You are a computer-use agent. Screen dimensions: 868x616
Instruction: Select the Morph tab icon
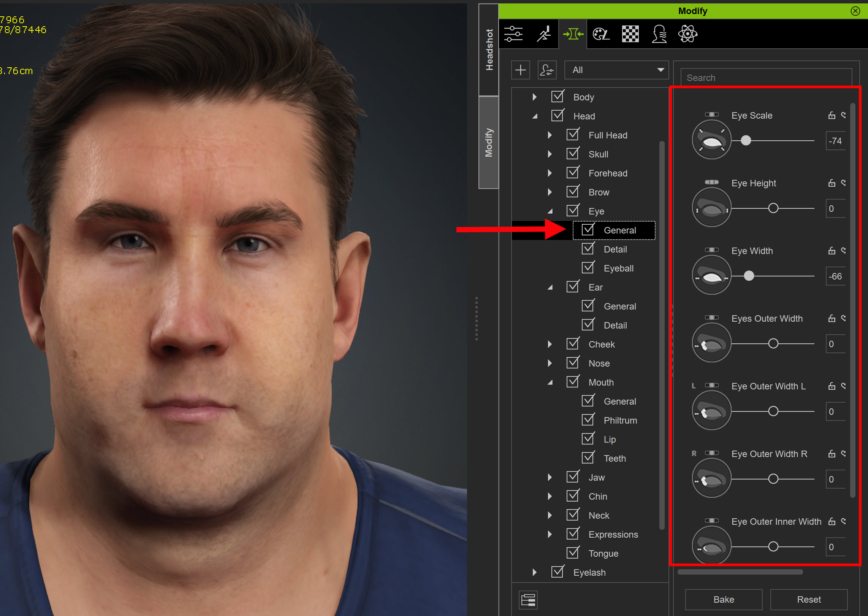[573, 34]
